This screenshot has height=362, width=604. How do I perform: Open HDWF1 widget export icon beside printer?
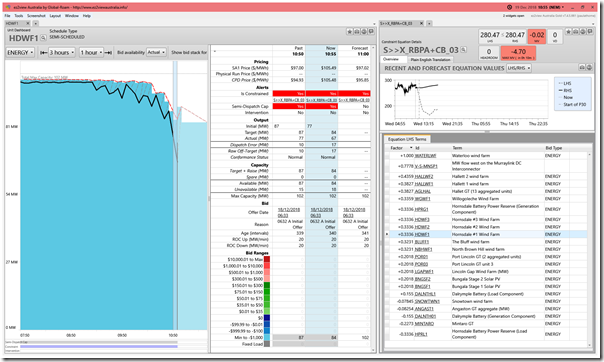tap(364, 32)
